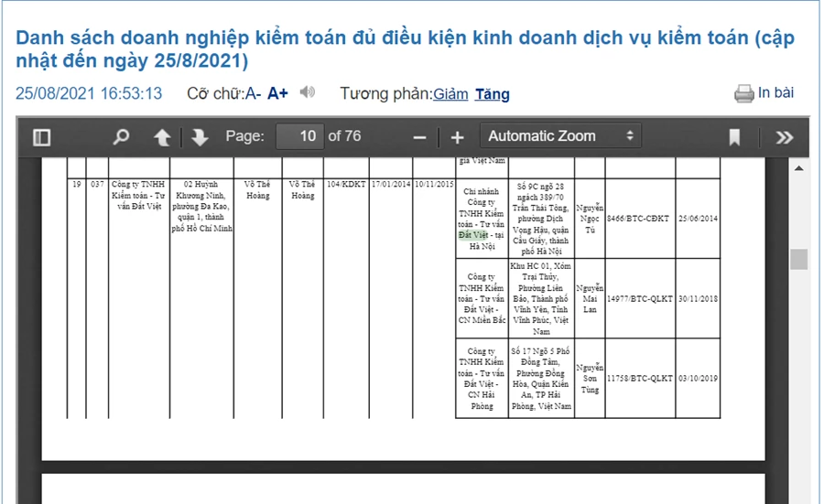This screenshot has width=824, height=504.
Task: Click the cell 'Nguyễn Sơn Tùng'
Action: click(x=590, y=379)
